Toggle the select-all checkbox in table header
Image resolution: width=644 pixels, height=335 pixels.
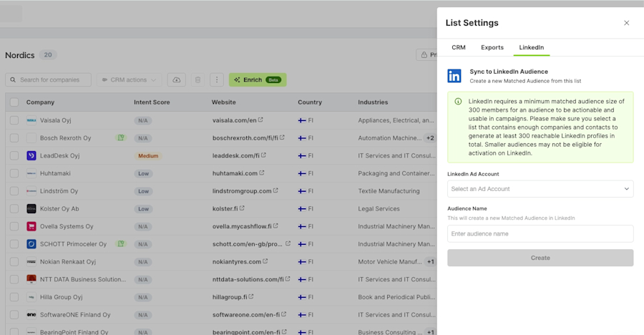[14, 102]
